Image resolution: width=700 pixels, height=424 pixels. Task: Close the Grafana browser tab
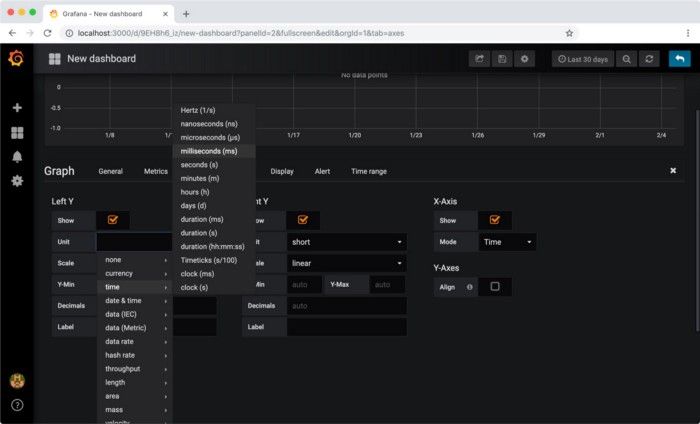165,14
